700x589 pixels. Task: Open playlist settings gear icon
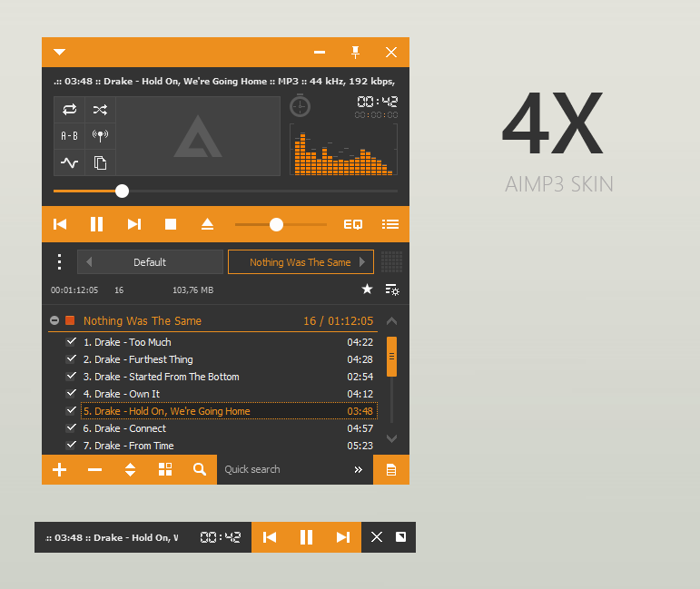click(x=392, y=290)
